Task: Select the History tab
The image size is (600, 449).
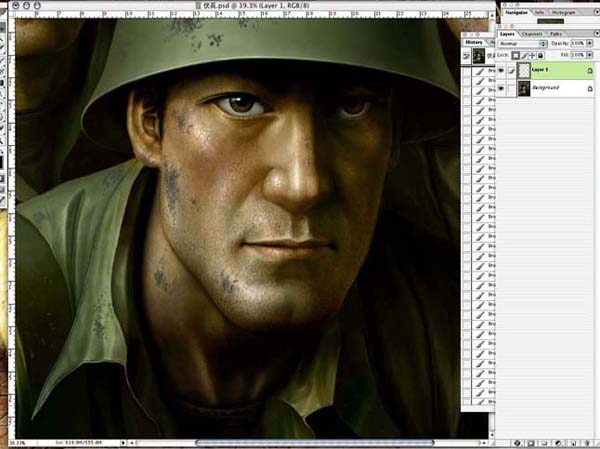Action: [474, 42]
